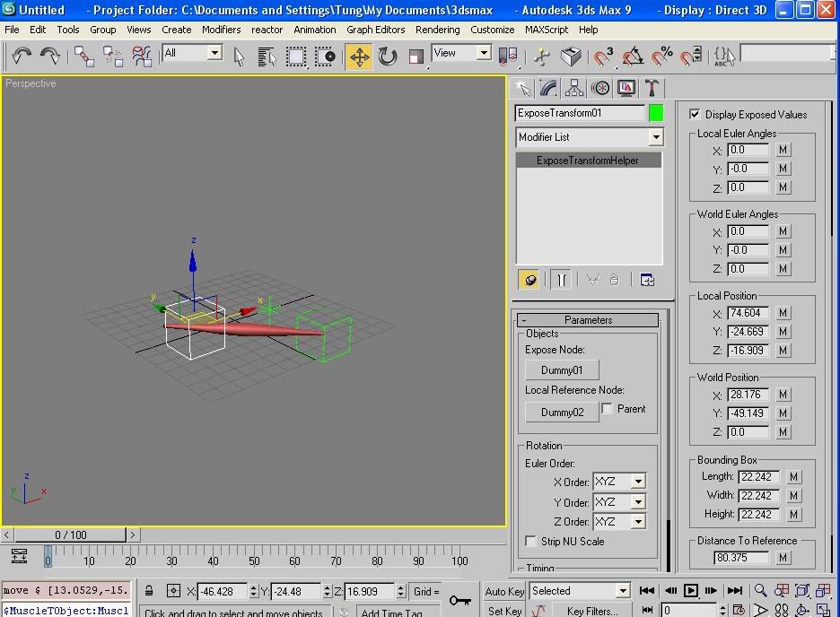The image size is (840, 617).
Task: Click the Zoom Extents viewport icon
Action: coord(802,591)
